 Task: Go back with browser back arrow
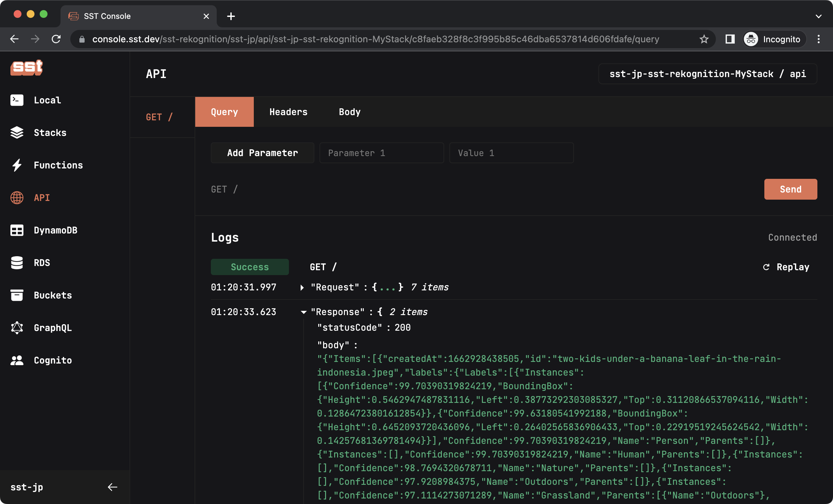pyautogui.click(x=14, y=39)
